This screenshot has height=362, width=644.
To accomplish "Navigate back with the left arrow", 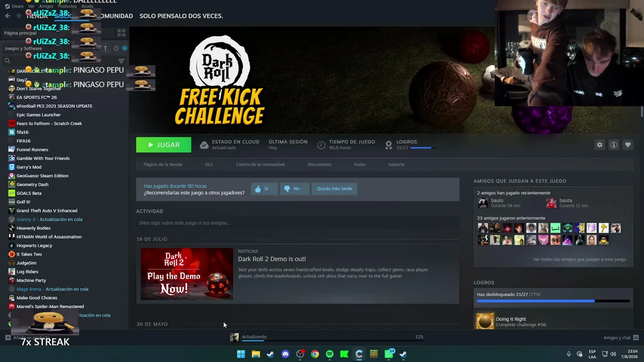I will pyautogui.click(x=8, y=16).
